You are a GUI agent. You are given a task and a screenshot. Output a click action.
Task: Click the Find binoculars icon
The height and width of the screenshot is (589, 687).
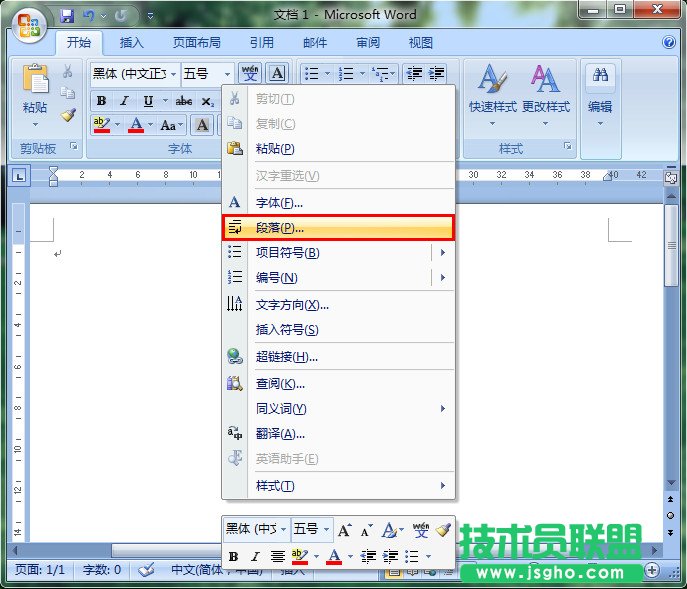point(600,75)
